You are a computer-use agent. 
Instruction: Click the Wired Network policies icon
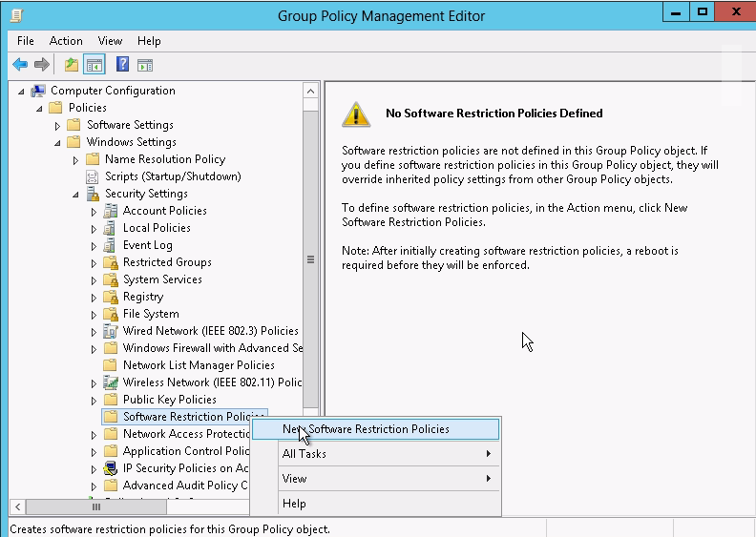tap(111, 331)
